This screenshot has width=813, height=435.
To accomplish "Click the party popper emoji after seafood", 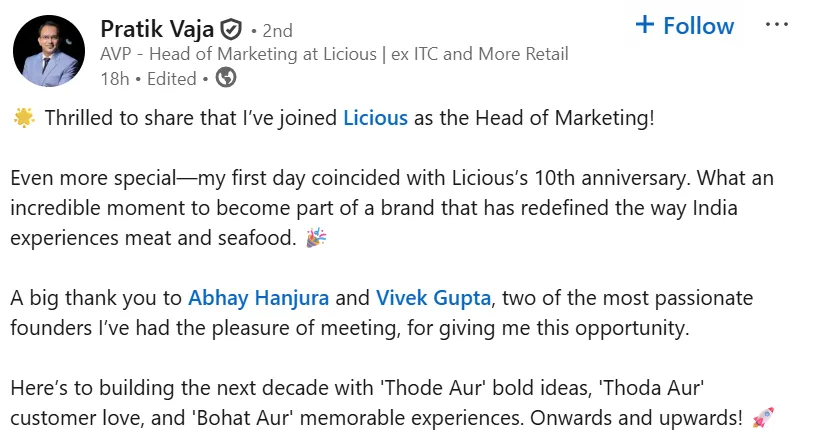I will pos(316,237).
